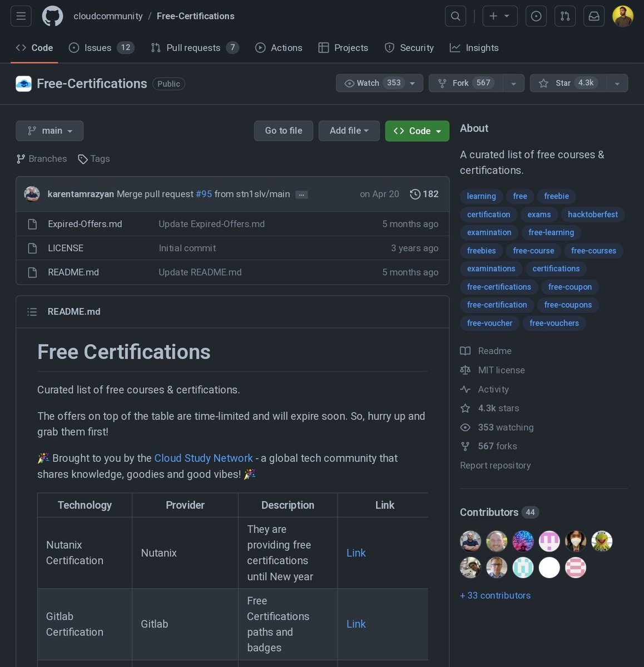644x667 pixels.
Task: Open the 182 commits history
Action: pyautogui.click(x=424, y=194)
